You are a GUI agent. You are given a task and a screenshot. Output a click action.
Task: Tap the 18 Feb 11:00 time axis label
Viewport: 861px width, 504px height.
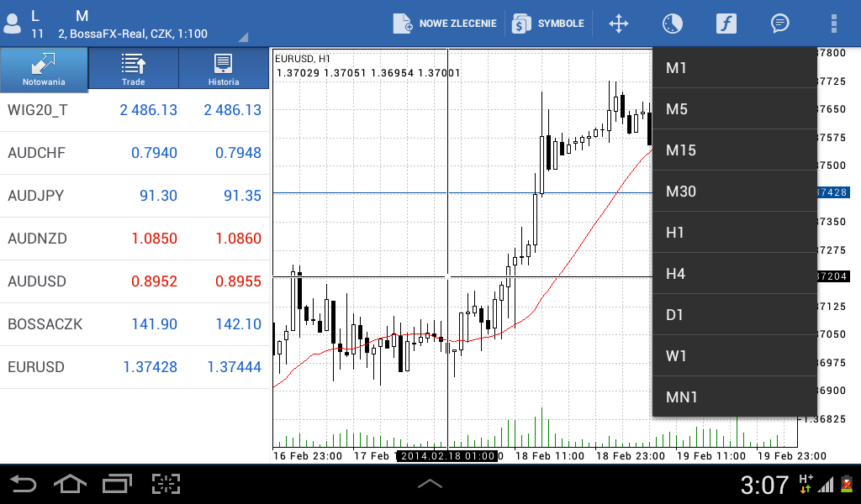(550, 456)
